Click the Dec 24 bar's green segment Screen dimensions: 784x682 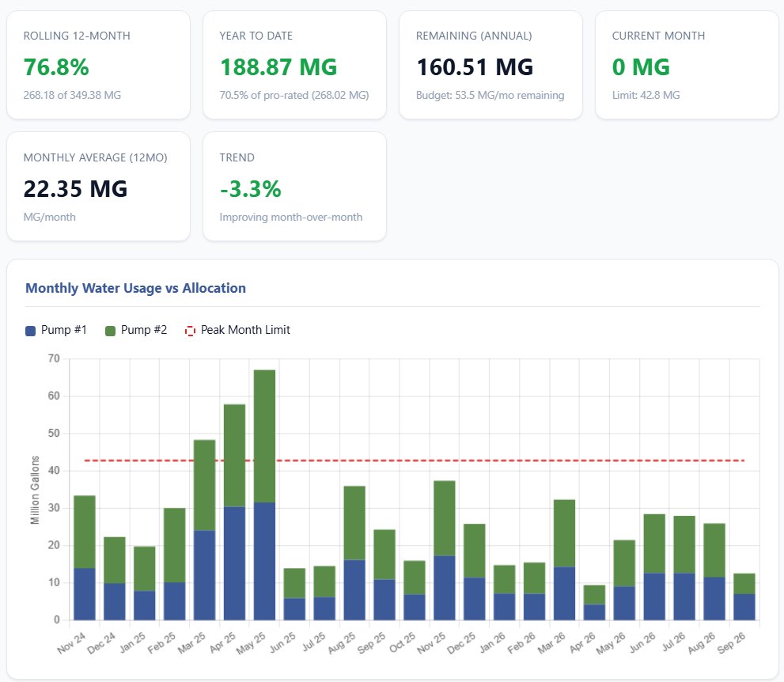[x=115, y=560]
